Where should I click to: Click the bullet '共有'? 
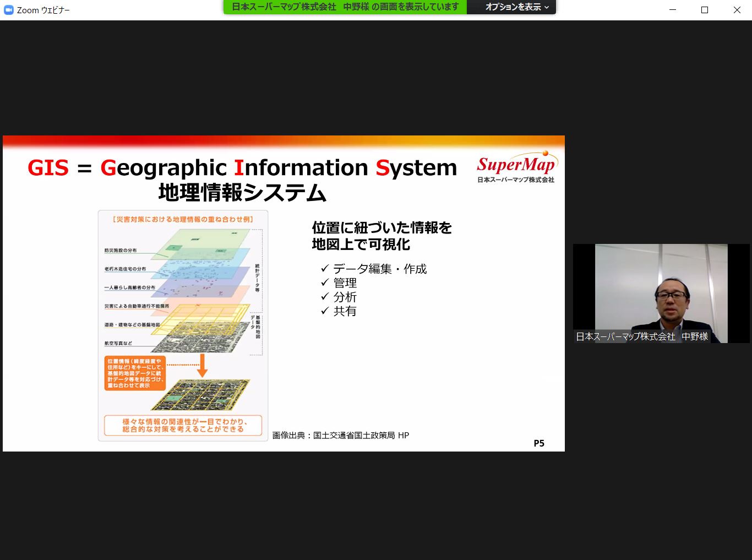coord(345,311)
